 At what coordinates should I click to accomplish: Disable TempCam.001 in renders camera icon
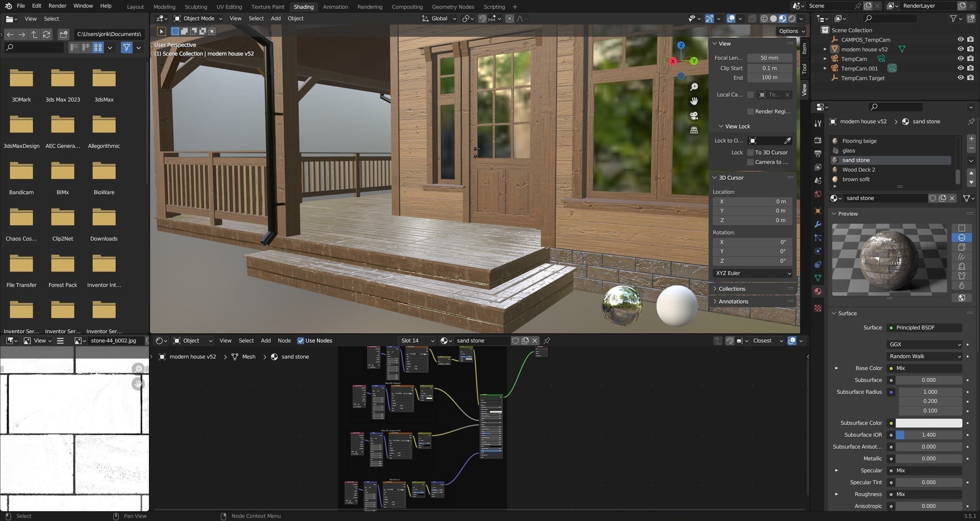tap(970, 68)
